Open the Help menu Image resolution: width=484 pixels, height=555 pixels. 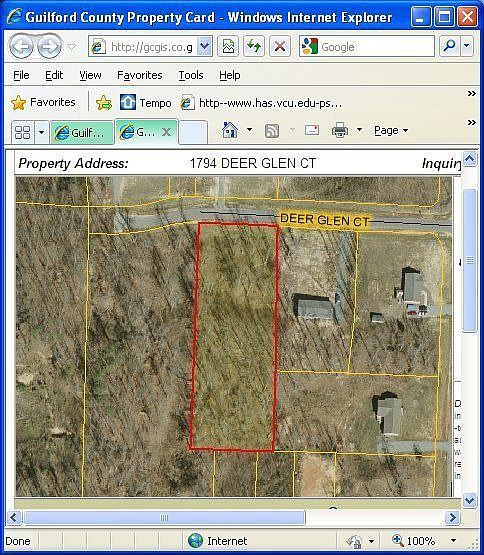[x=229, y=75]
